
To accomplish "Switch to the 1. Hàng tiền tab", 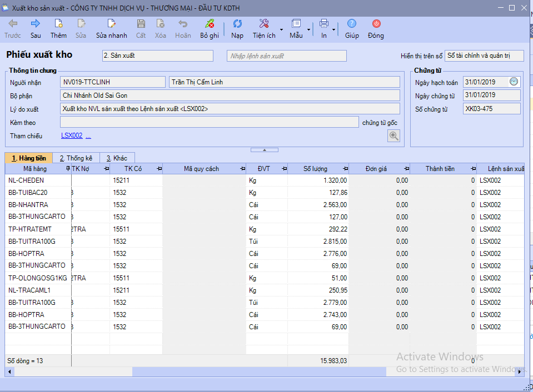I will tap(28, 158).
